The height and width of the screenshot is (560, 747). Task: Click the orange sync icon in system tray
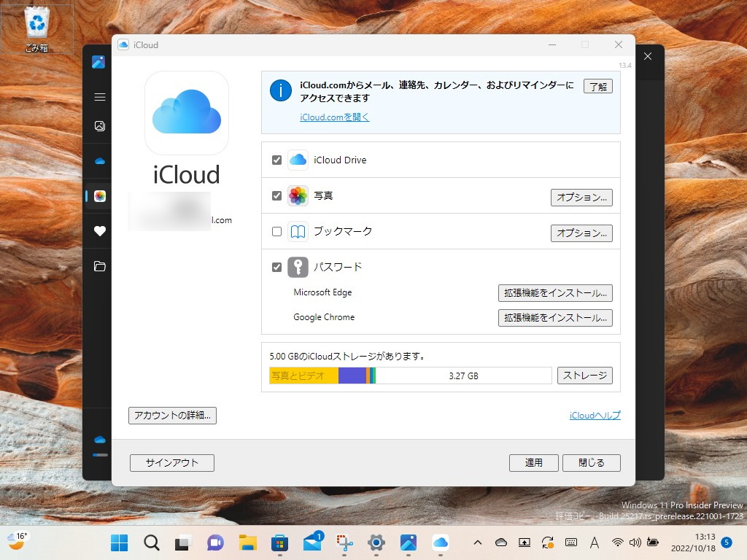point(546,542)
